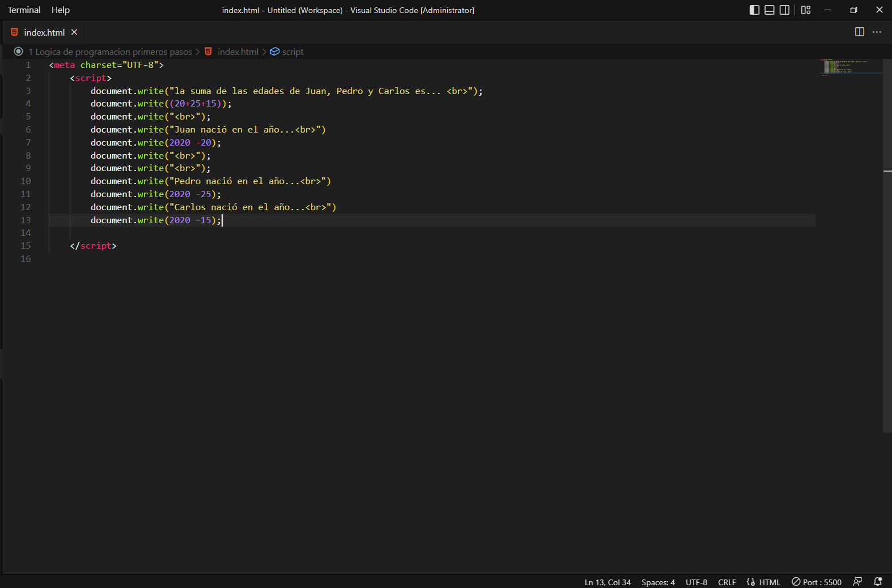Click the script breadcrumb symbol
Screen dimensions: 892x588
coord(293,52)
